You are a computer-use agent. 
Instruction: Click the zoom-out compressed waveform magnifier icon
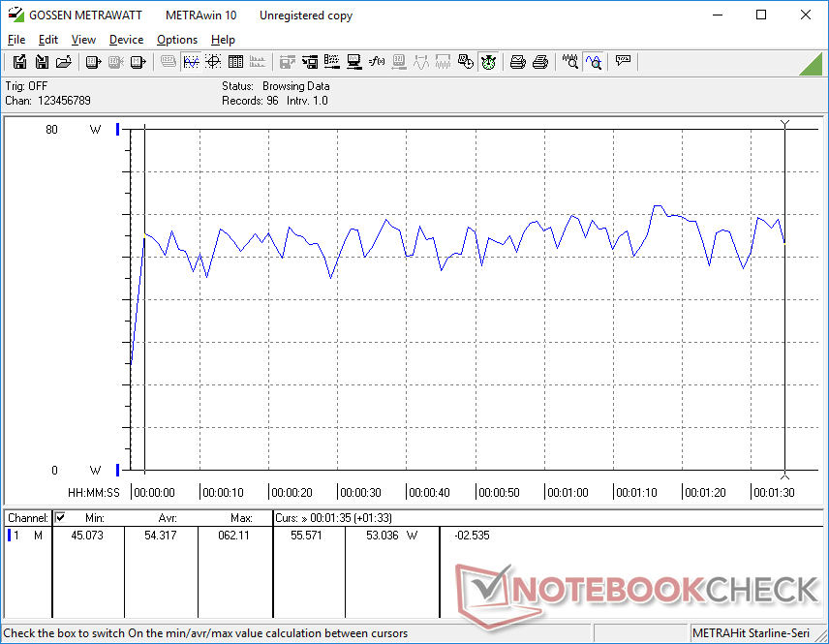click(569, 62)
